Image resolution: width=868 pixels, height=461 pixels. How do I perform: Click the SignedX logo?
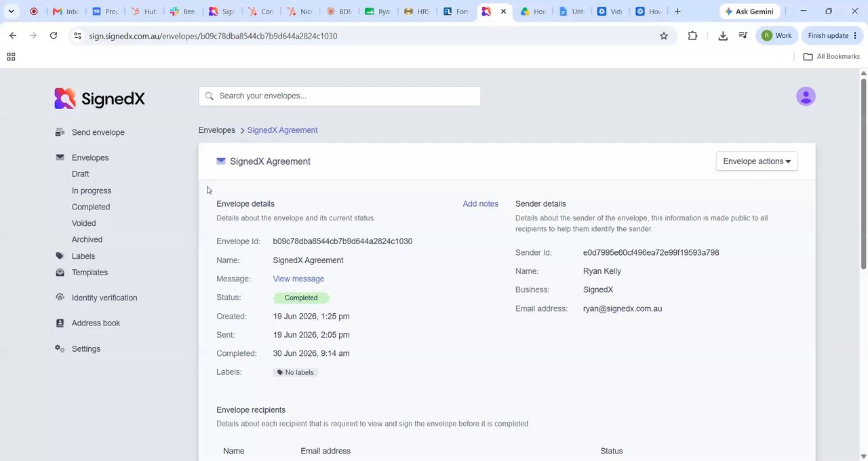(x=100, y=99)
